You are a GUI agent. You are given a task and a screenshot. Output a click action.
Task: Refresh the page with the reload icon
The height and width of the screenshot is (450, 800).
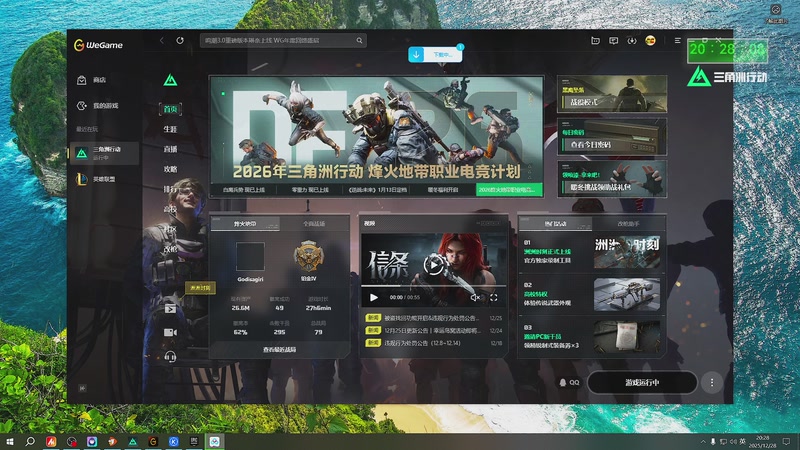[x=180, y=40]
